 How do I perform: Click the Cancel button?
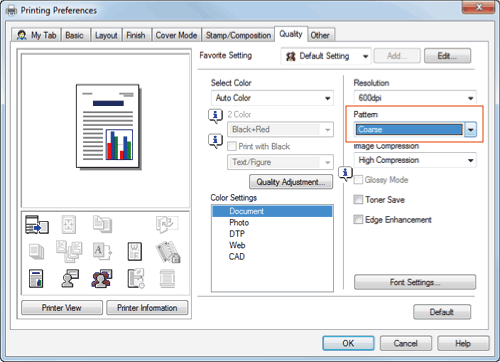406,343
